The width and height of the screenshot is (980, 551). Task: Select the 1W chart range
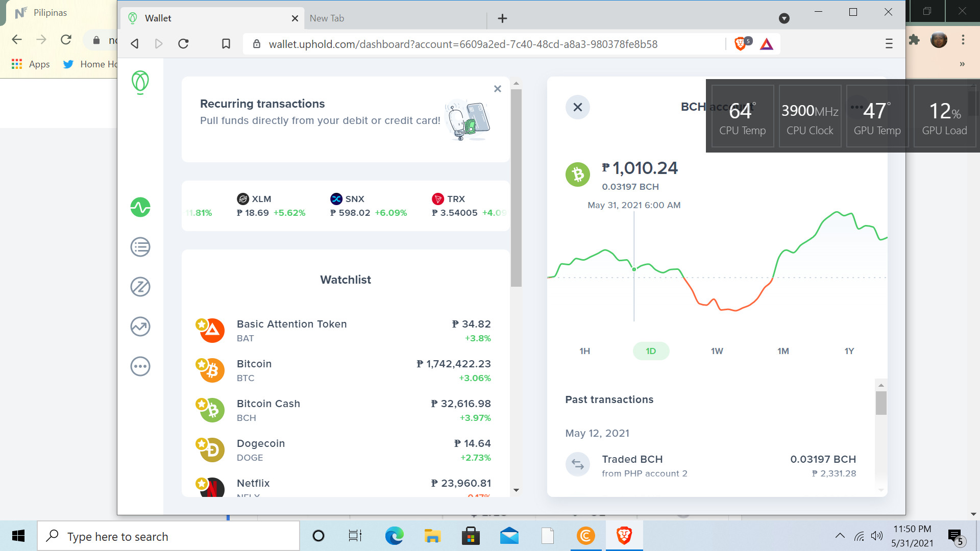click(x=717, y=351)
